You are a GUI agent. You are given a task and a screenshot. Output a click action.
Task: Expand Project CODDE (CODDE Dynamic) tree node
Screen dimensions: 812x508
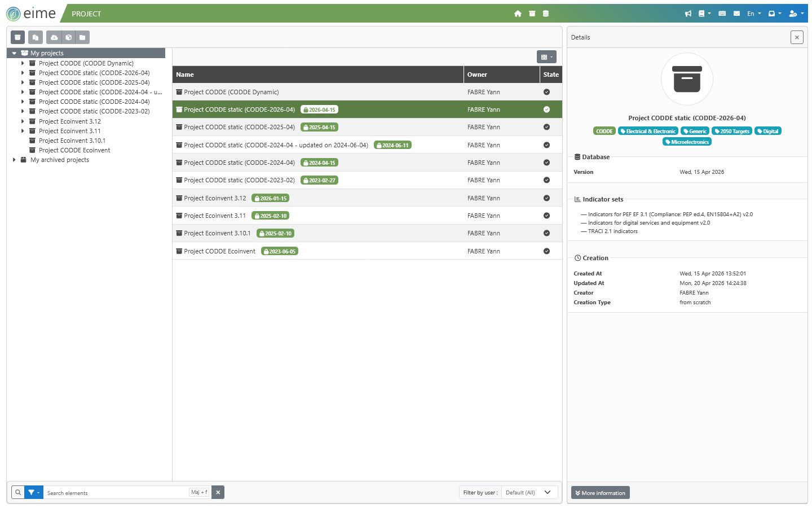(23, 63)
